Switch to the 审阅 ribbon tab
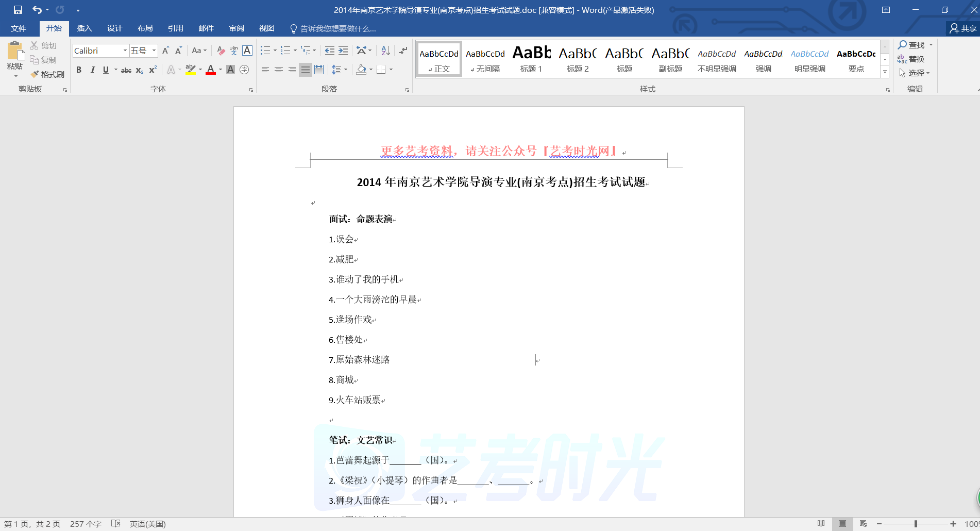This screenshot has width=980, height=531. 236,28
